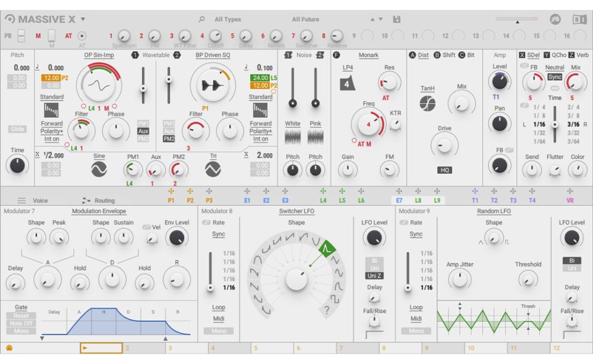
Task: Open the Native Instruments NI logo
Action: 579,20
